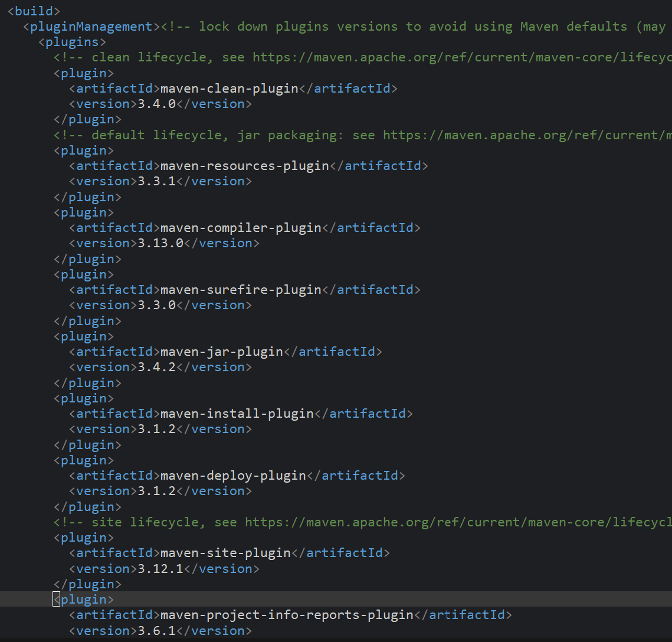This screenshot has width=672, height=642.
Task: Click maven-site-plugin artifactId text
Action: pyautogui.click(x=225, y=553)
